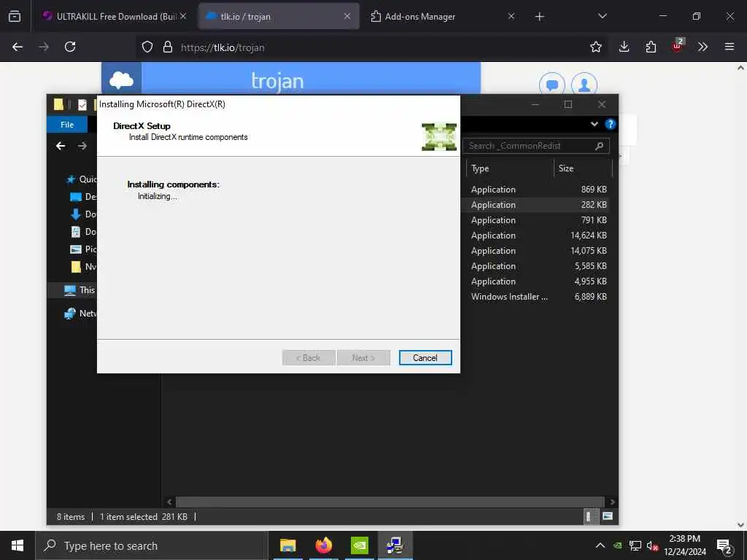Open Quick access in navigation pane
The image size is (747, 560).
(x=81, y=179)
